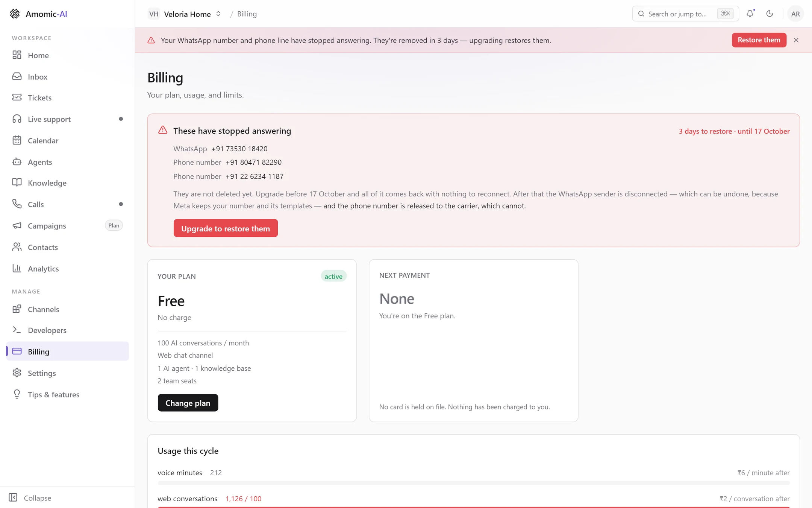This screenshot has height=508, width=812.
Task: Click the Calls phone icon
Action: pyautogui.click(x=17, y=204)
